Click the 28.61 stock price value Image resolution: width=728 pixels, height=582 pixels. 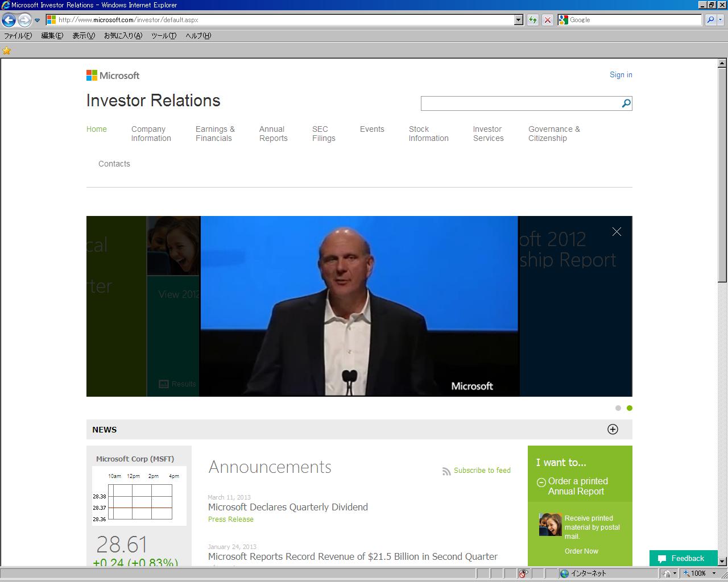[x=122, y=544]
